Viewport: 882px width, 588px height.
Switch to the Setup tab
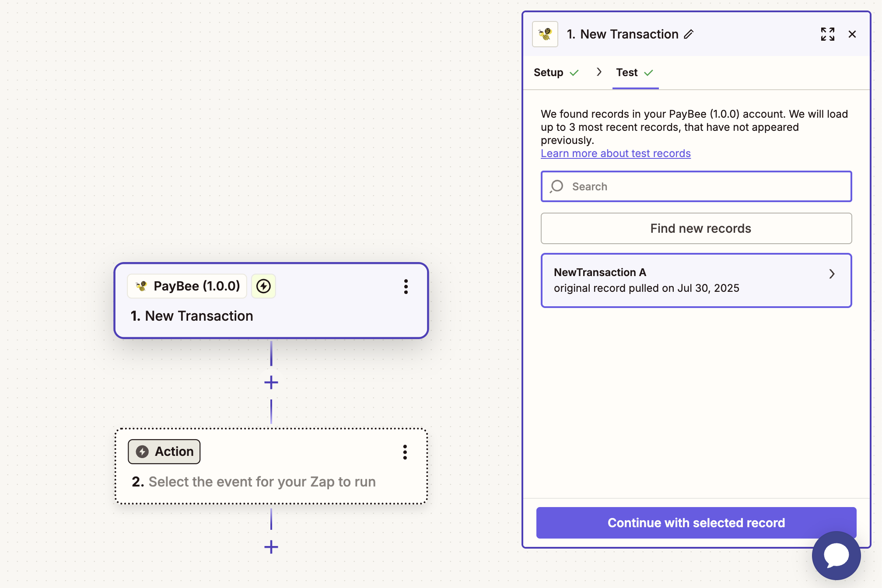[549, 73]
